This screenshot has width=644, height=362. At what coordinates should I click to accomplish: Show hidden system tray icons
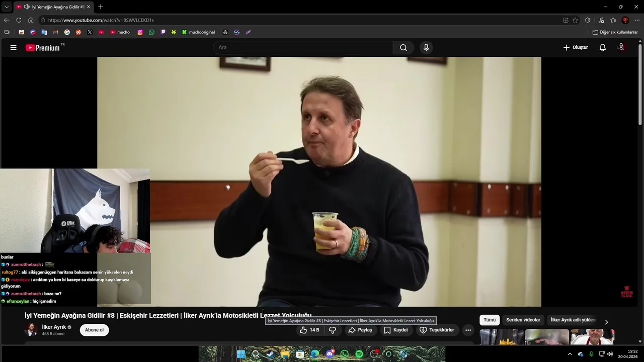(570, 354)
